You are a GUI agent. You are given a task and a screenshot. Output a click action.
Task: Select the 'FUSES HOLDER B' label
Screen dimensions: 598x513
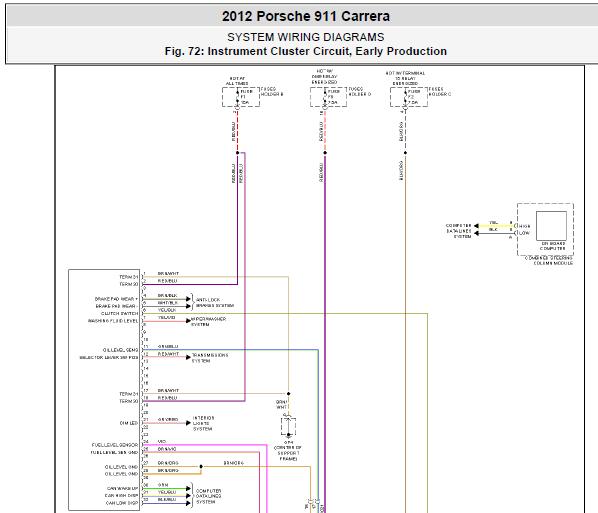tap(272, 92)
